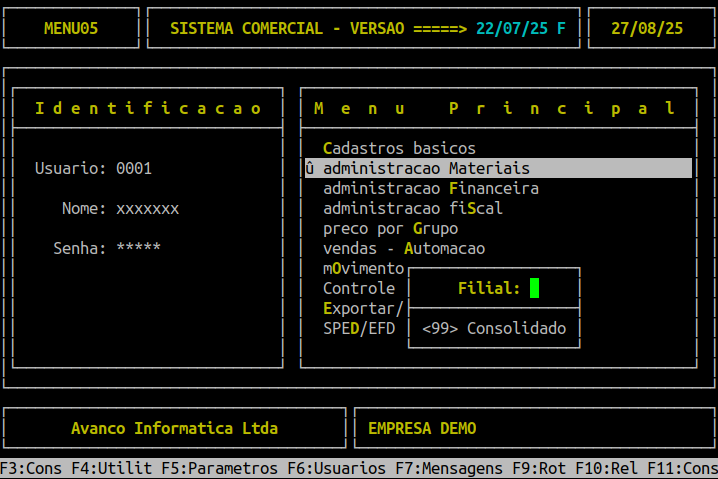This screenshot has width=718, height=479.
Task: Select the <99> Consolidado option
Action: pyautogui.click(x=494, y=328)
